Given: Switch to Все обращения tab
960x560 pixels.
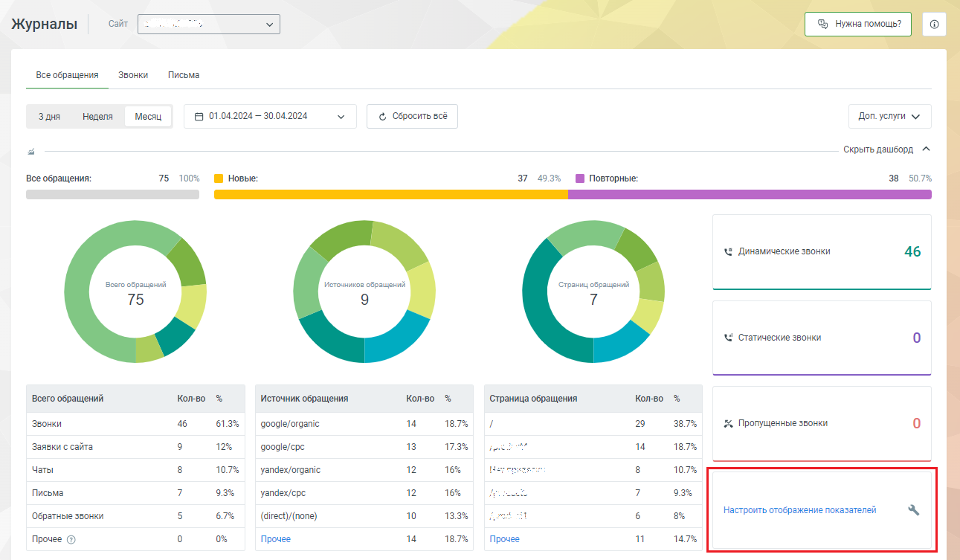Looking at the screenshot, I should (67, 75).
